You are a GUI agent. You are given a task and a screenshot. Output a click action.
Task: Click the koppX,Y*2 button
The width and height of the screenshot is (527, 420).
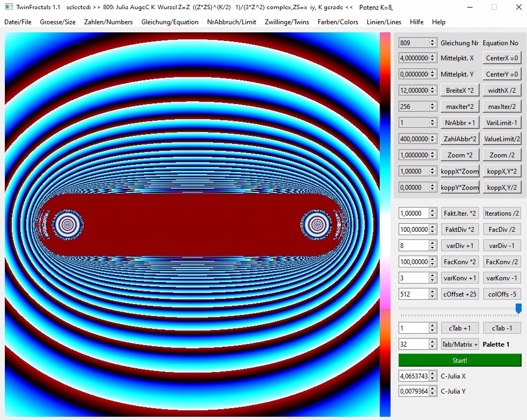502,171
